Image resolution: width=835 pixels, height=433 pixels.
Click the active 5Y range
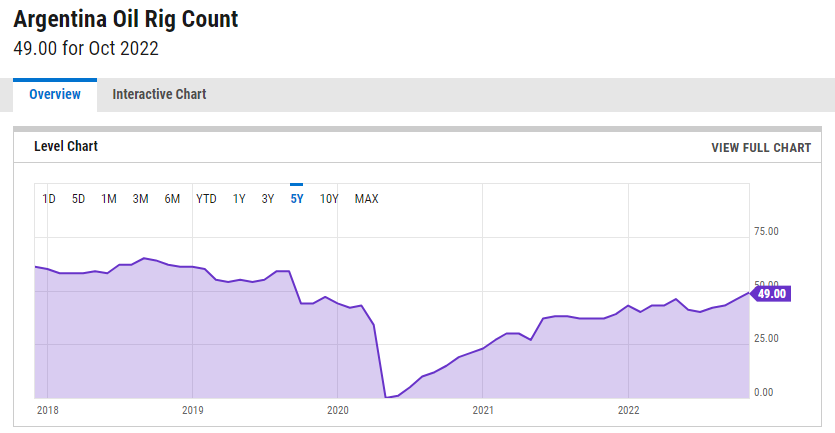[296, 198]
